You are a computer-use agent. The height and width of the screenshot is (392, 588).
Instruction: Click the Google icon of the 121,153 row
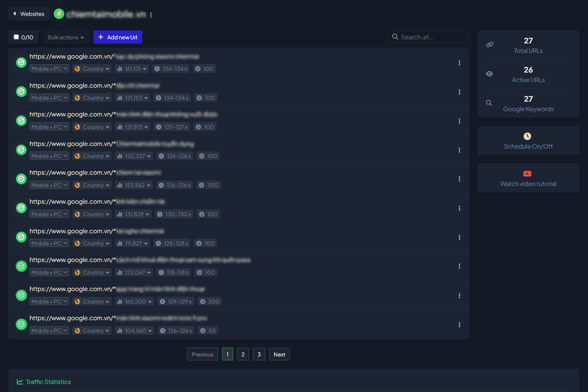click(21, 91)
